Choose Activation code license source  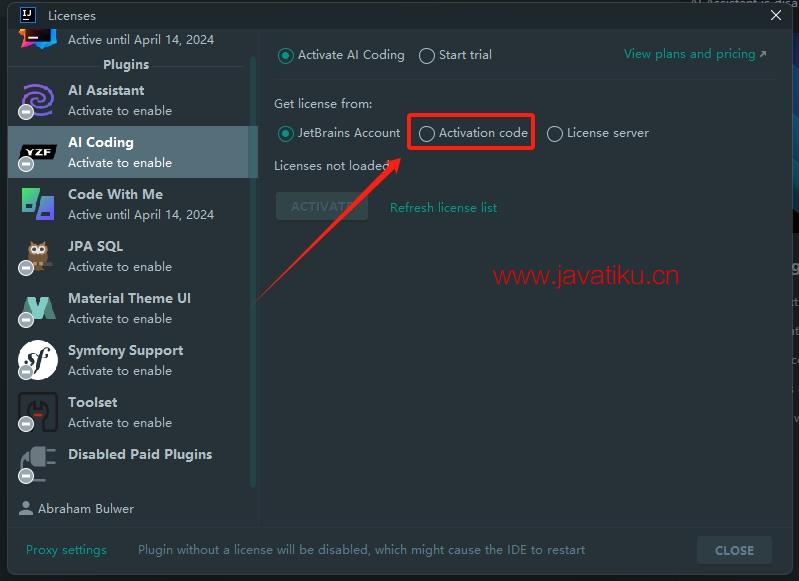point(473,133)
